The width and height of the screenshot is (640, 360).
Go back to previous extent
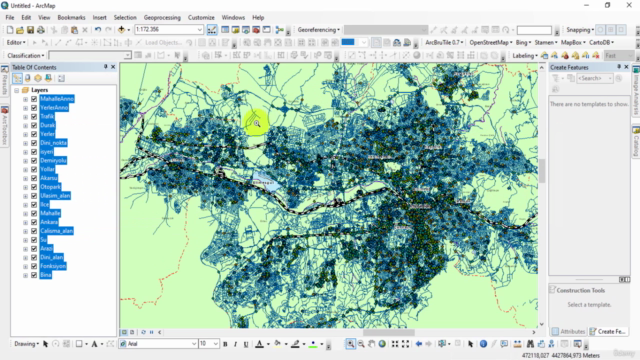coord(418,344)
